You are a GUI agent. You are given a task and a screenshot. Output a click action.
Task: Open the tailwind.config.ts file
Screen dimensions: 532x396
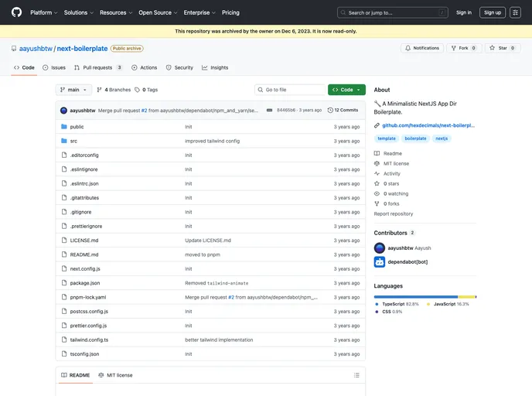[89, 340]
